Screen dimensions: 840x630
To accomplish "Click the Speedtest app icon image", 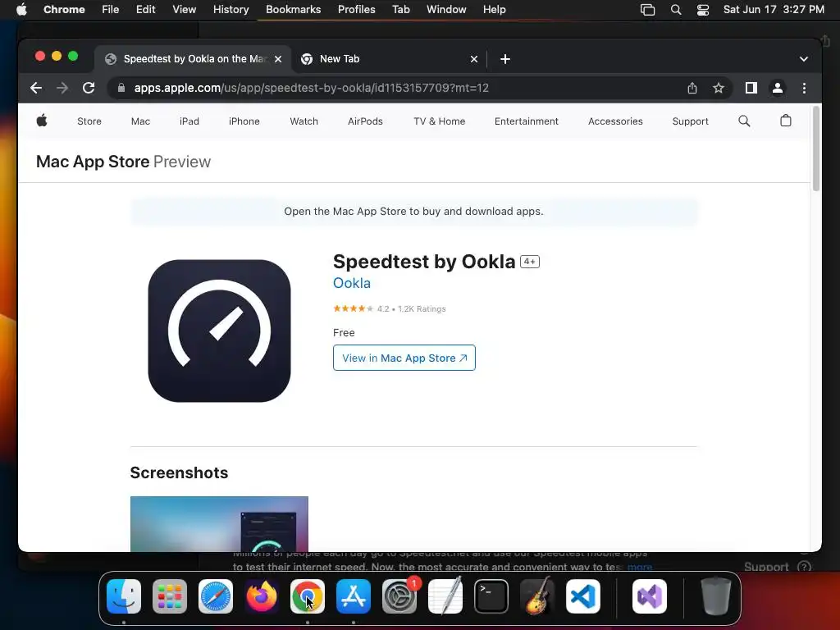I will point(219,331).
